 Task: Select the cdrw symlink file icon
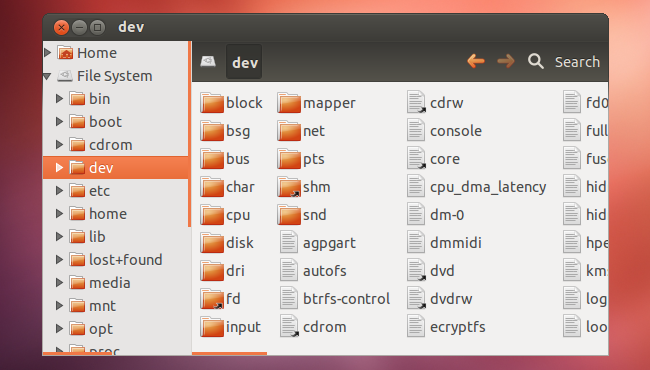click(x=416, y=102)
